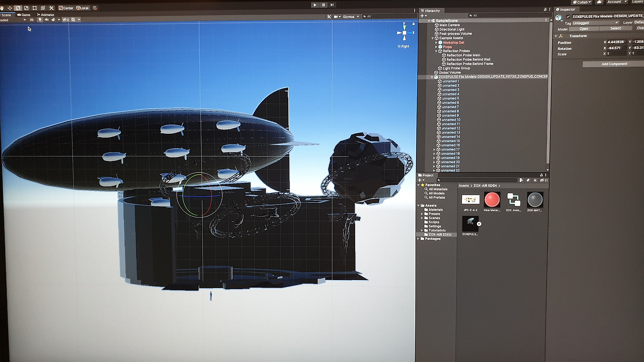Image resolution: width=644 pixels, height=362 pixels.
Task: Select the Rotate tool in the toolbar
Action: tap(18, 8)
